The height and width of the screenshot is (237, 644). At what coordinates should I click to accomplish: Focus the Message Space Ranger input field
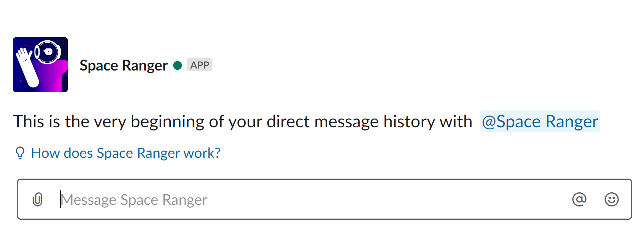point(325,199)
